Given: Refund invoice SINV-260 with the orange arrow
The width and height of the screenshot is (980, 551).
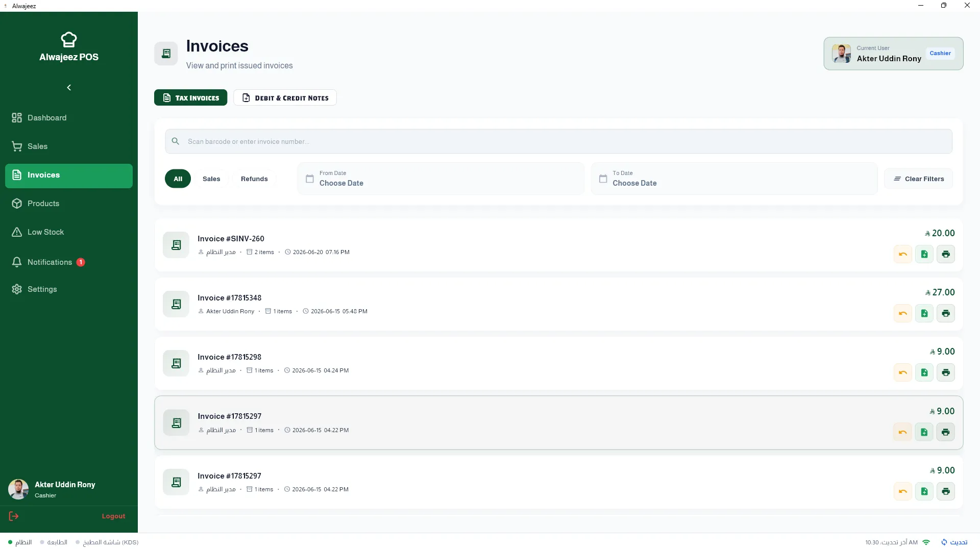Looking at the screenshot, I should pyautogui.click(x=903, y=254).
